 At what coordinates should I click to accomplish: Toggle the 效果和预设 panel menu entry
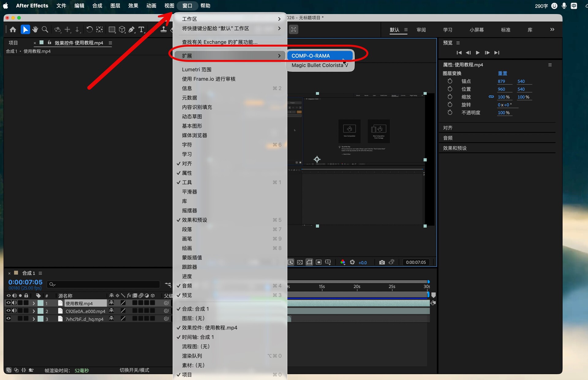(230, 220)
